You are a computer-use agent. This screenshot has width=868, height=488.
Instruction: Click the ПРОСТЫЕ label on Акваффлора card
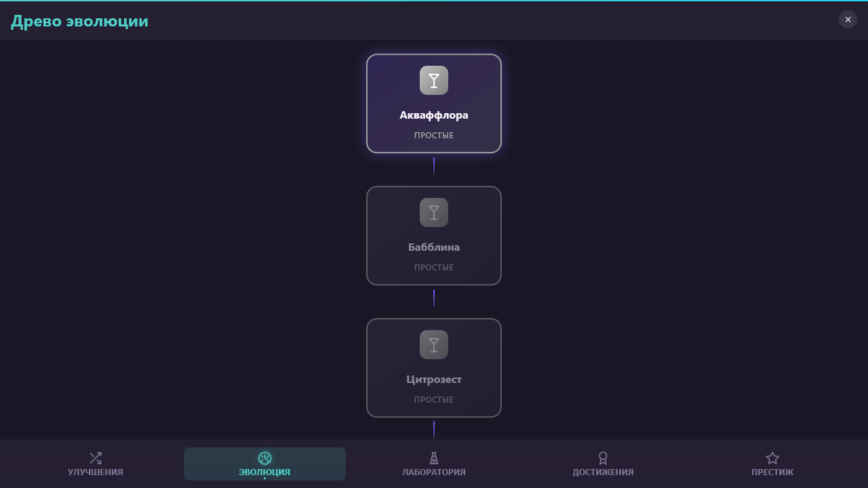pyautogui.click(x=433, y=135)
